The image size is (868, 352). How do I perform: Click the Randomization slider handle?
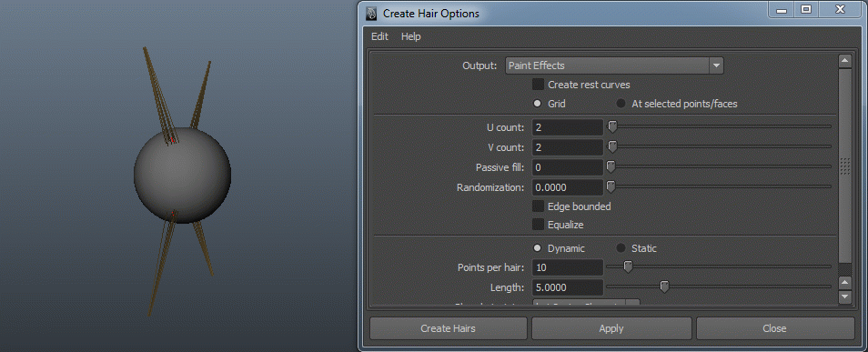click(611, 186)
